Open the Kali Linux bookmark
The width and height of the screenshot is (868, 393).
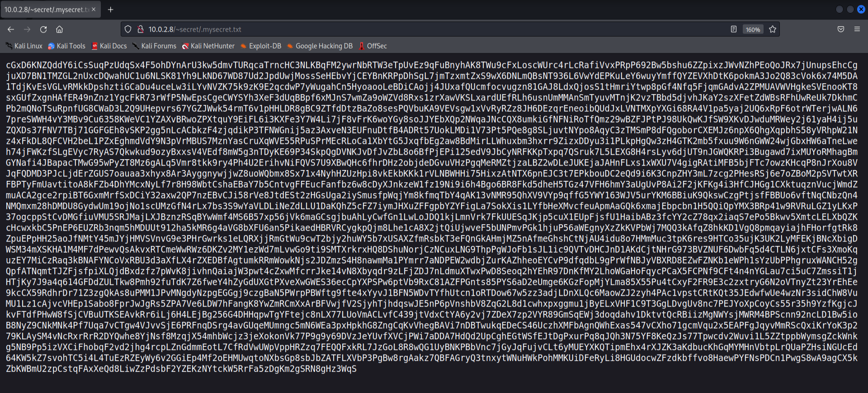click(24, 46)
